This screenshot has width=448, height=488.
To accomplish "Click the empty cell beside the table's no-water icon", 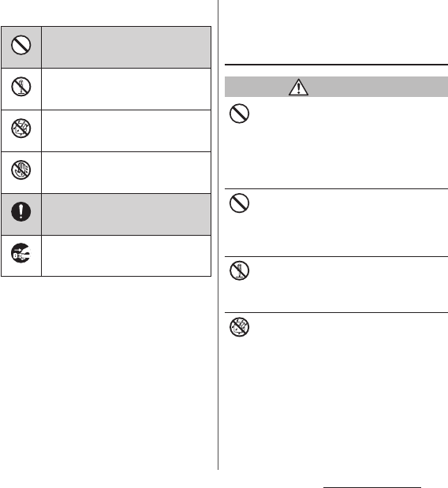I will click(x=126, y=131).
